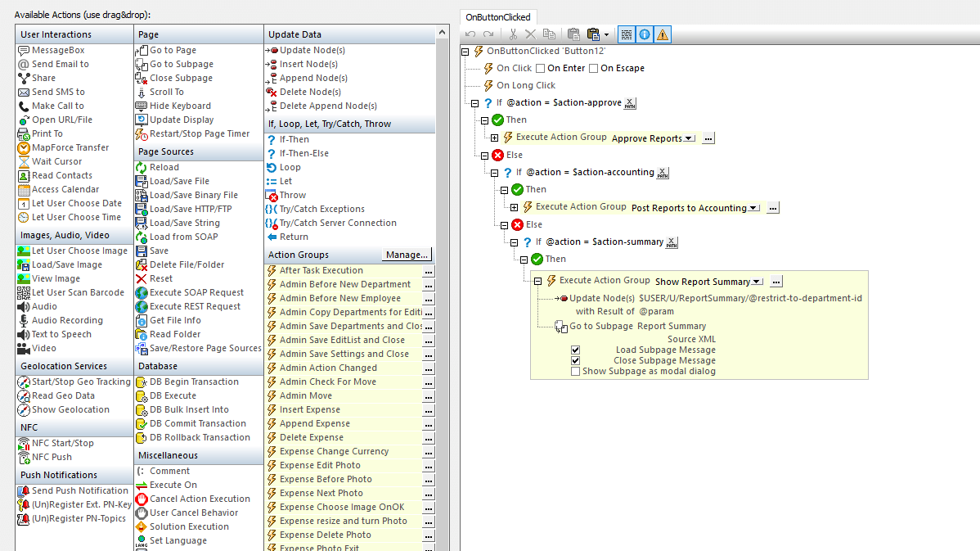Click the warning triangle toolbar icon
Screen dimensions: 980x551
click(x=662, y=34)
